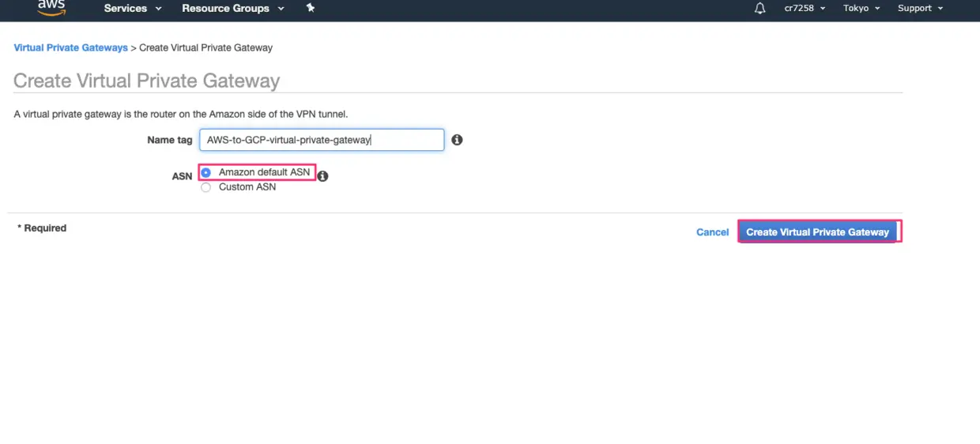The image size is (980, 444).
Task: Click the gateway description sentence
Action: click(x=181, y=114)
